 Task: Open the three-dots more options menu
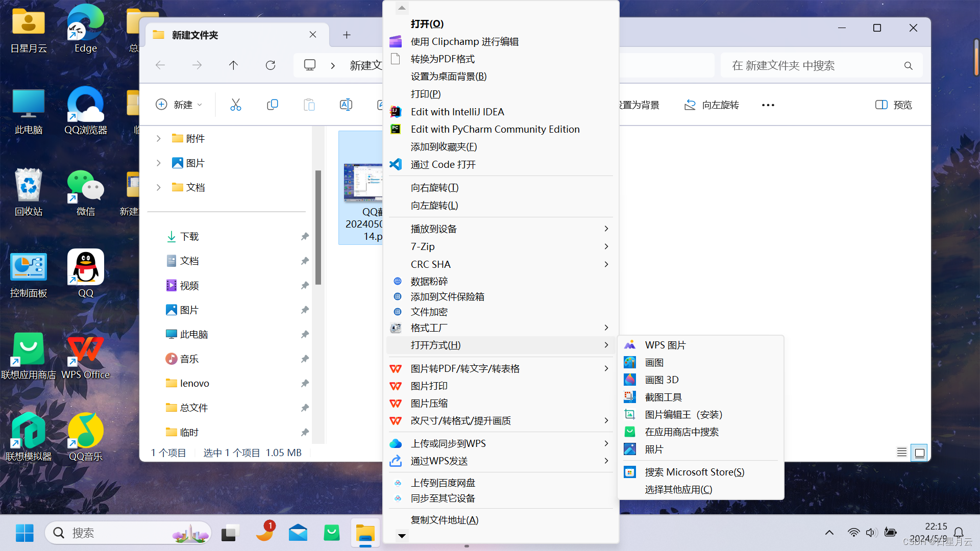point(768,105)
